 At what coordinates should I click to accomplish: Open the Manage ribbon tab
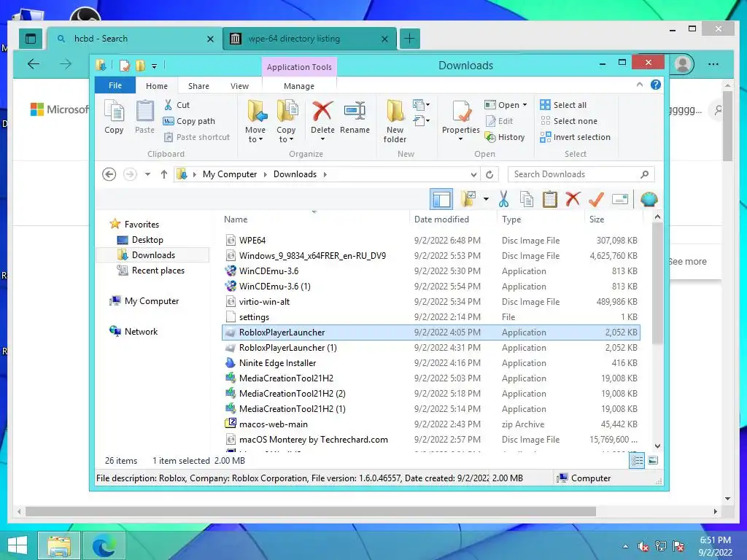(299, 86)
